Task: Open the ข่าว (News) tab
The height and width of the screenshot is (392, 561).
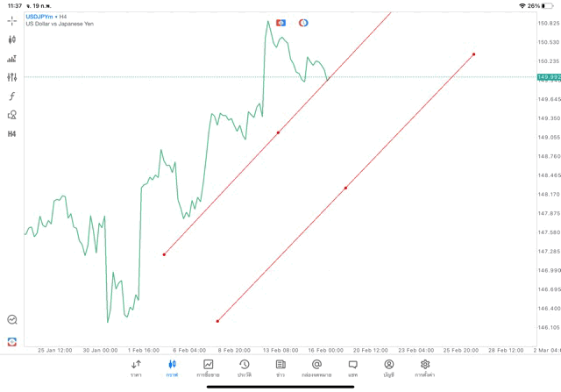Action: [280, 368]
